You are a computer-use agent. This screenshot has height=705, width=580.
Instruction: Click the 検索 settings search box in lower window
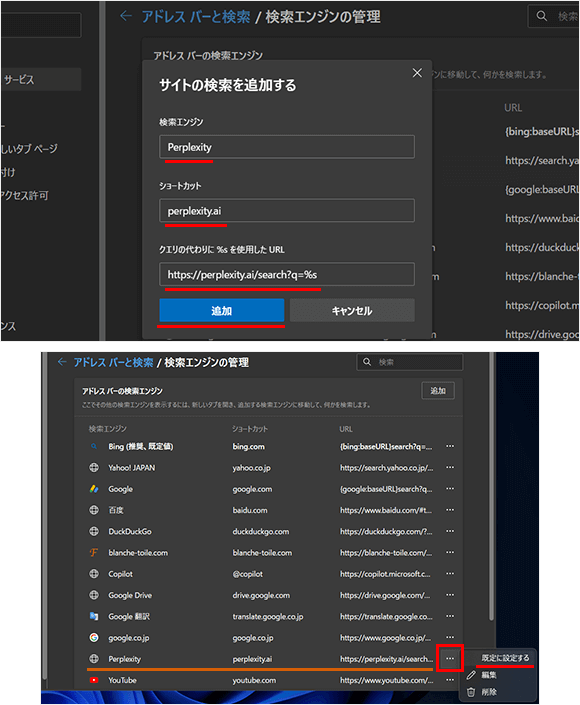[410, 362]
